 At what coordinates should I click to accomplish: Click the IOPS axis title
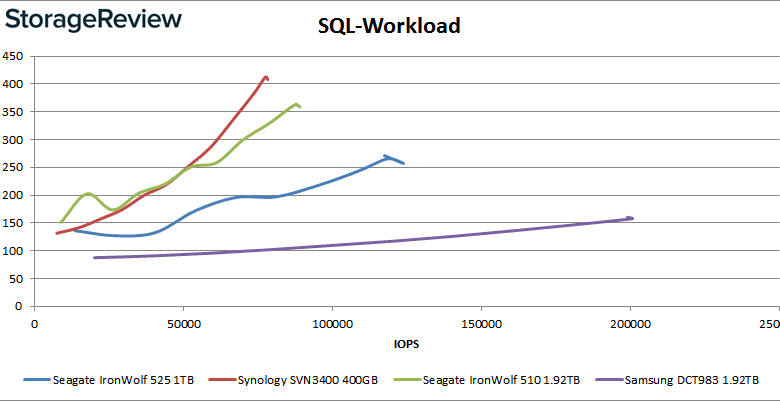(407, 345)
